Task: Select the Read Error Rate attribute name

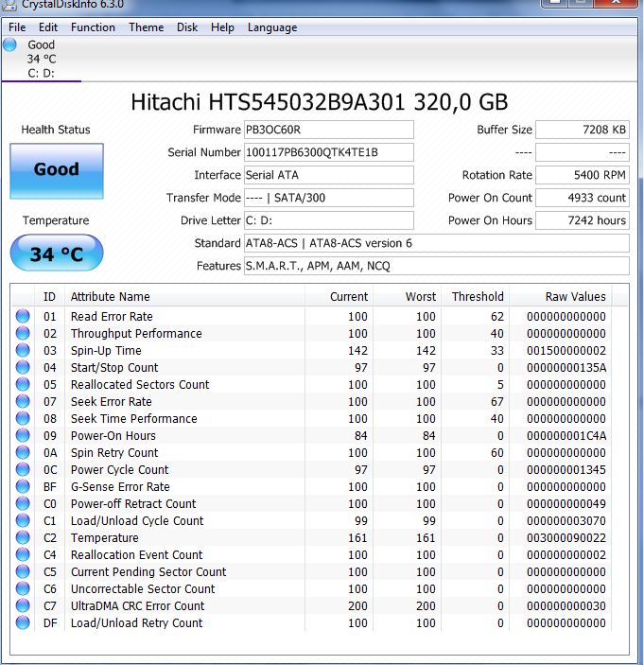Action: point(112,316)
